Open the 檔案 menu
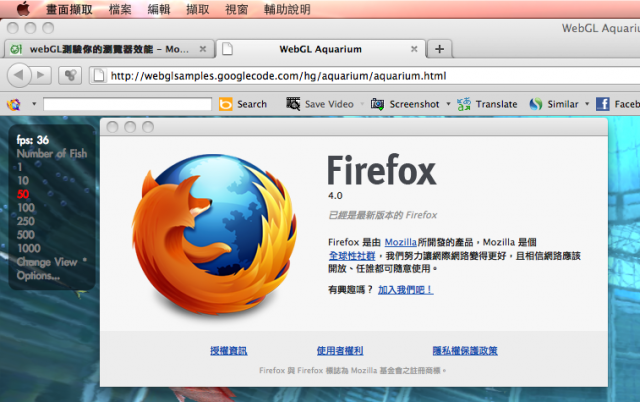 click(x=120, y=9)
